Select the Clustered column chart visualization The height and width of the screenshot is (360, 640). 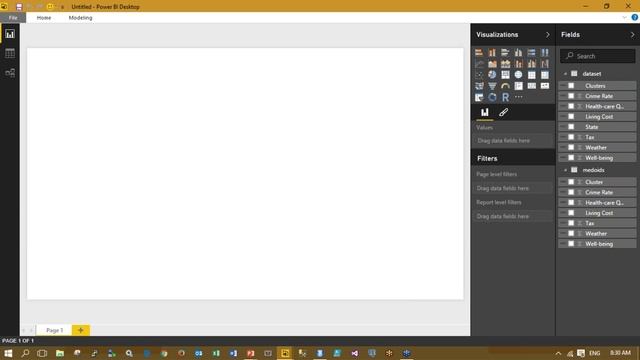click(x=518, y=53)
